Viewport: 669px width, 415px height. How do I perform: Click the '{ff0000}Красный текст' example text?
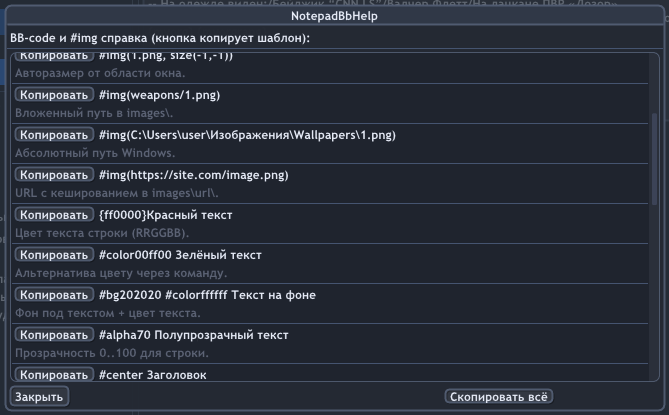click(165, 215)
